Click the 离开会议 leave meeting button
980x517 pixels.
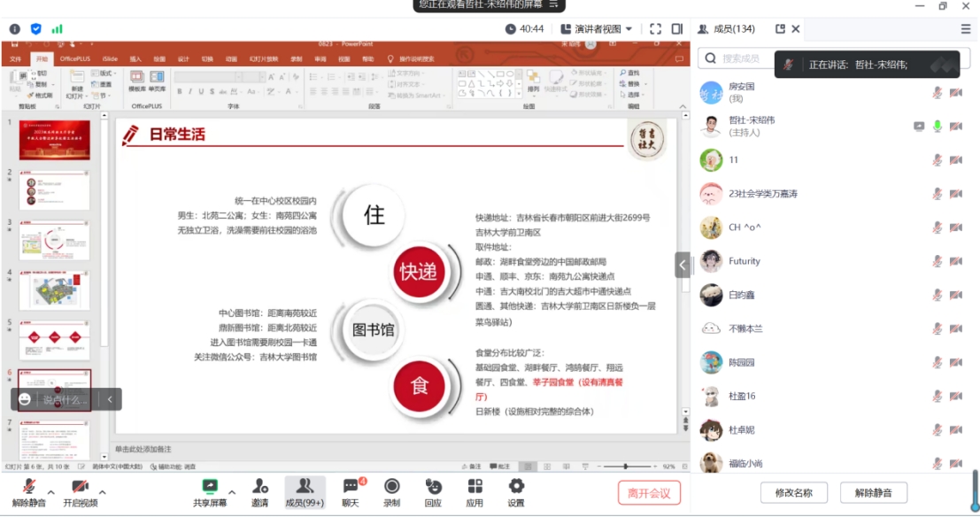point(649,493)
